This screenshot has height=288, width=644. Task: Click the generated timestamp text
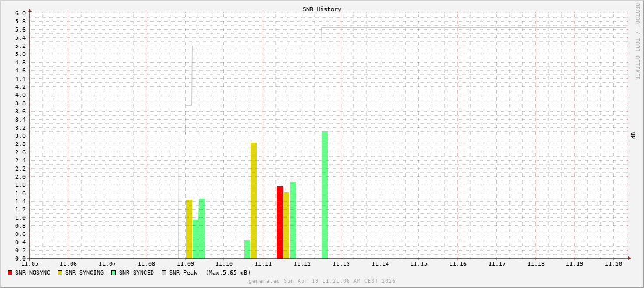322,281
